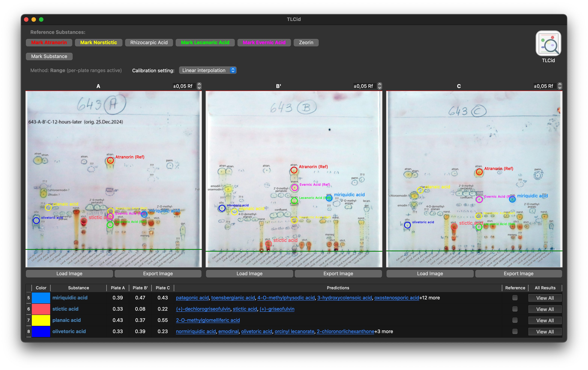588x370 pixels.
Task: Click the stictic acid spot circle on plate B'
Action: [268, 243]
